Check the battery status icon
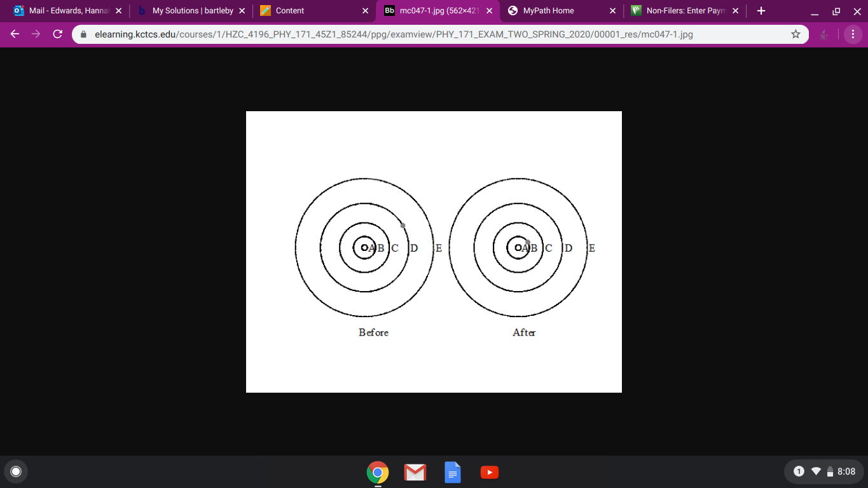Viewport: 868px width, 488px height. 830,472
